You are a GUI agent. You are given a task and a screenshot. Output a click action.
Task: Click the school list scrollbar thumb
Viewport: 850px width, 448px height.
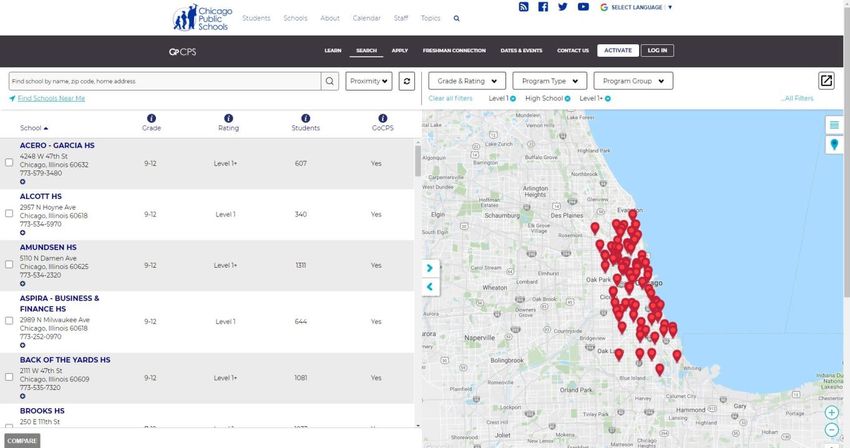pyautogui.click(x=417, y=161)
